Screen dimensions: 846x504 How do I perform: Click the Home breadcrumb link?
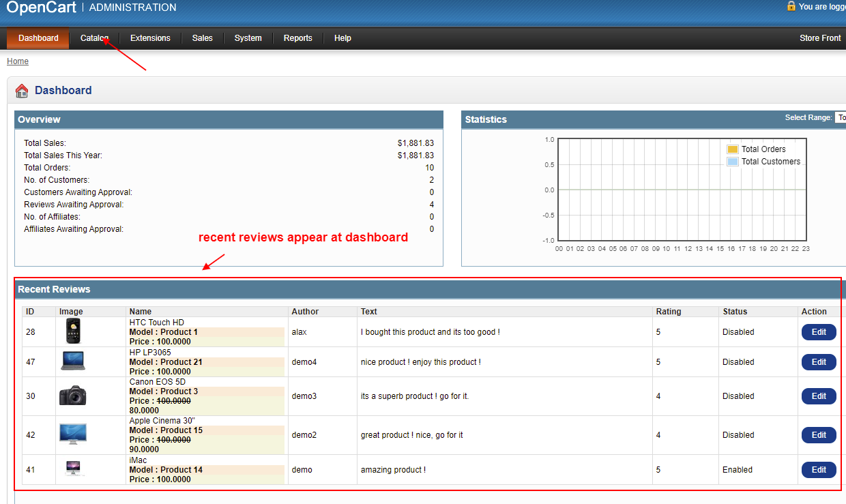coord(17,61)
